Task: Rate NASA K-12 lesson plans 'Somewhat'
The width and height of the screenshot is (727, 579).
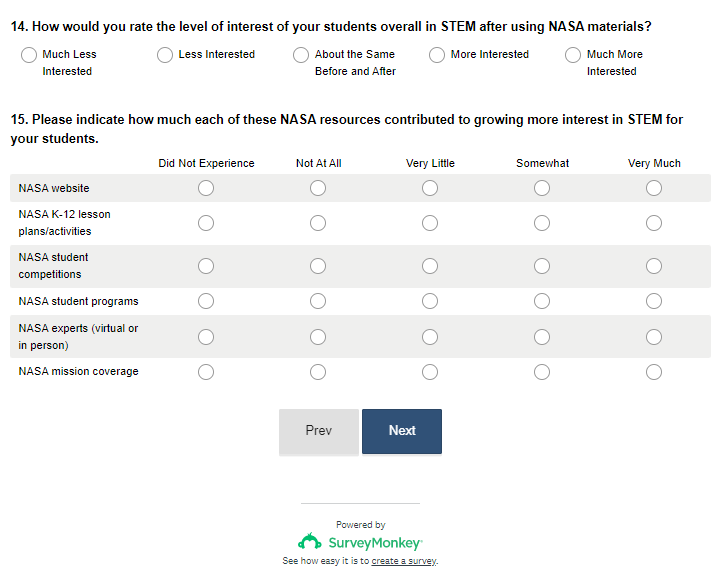Action: 542,223
